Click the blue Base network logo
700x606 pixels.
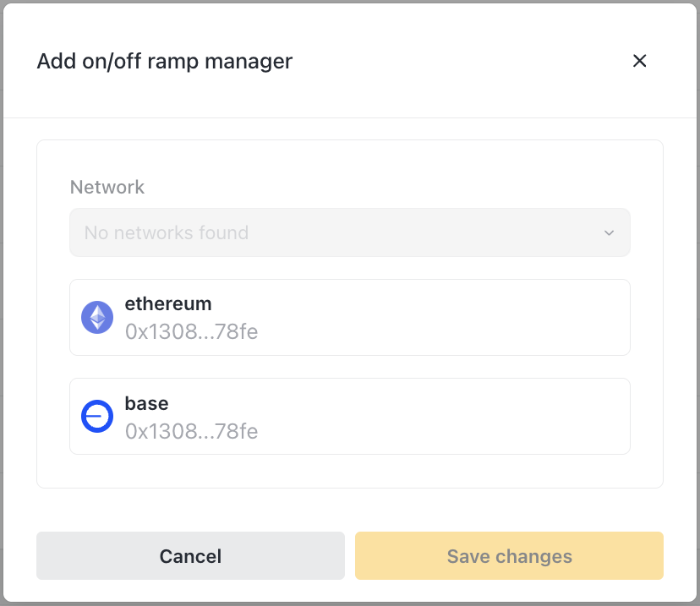coord(97,417)
